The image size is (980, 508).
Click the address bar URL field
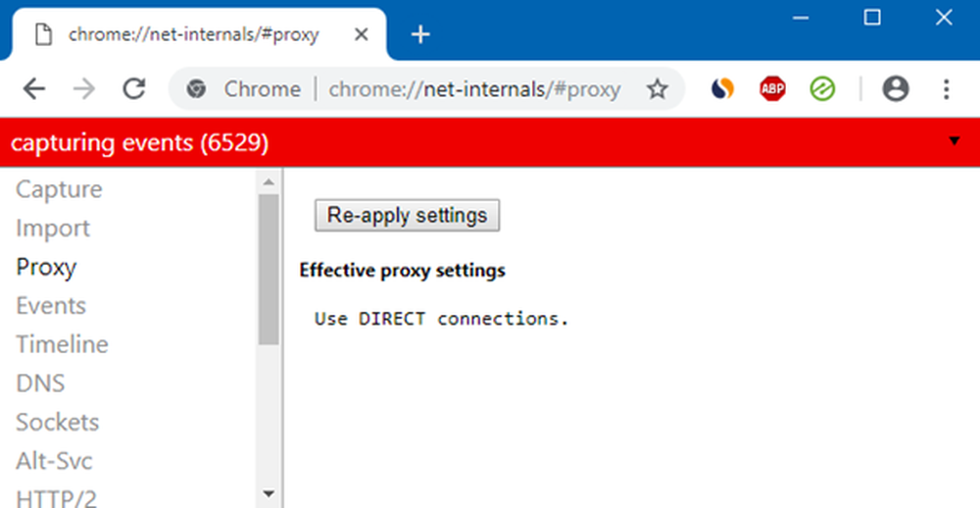(x=474, y=89)
